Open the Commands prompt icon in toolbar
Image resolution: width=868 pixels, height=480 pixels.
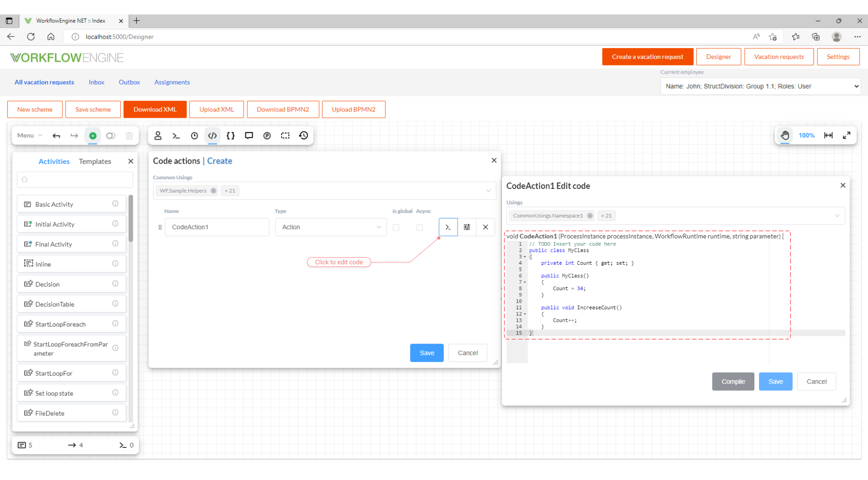tap(176, 135)
